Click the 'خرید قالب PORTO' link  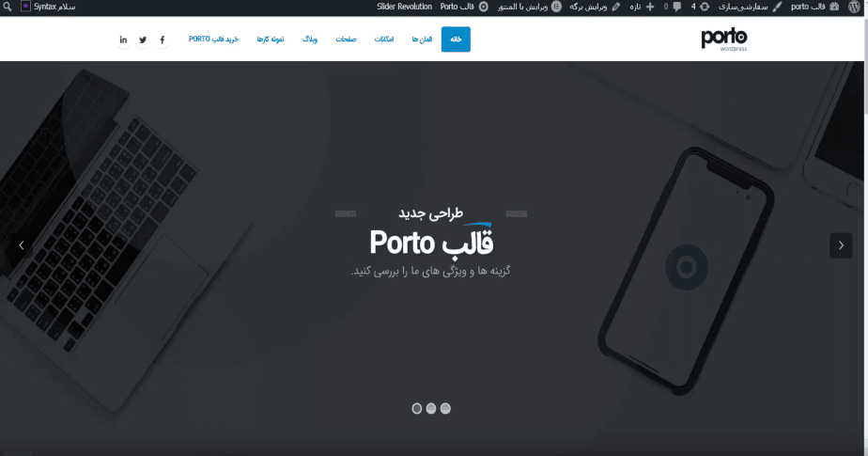(213, 39)
